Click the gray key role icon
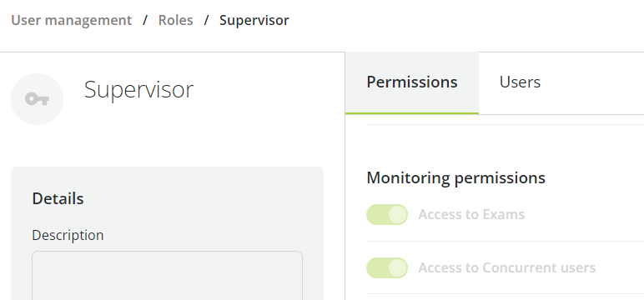The width and height of the screenshot is (644, 300). pos(37,99)
